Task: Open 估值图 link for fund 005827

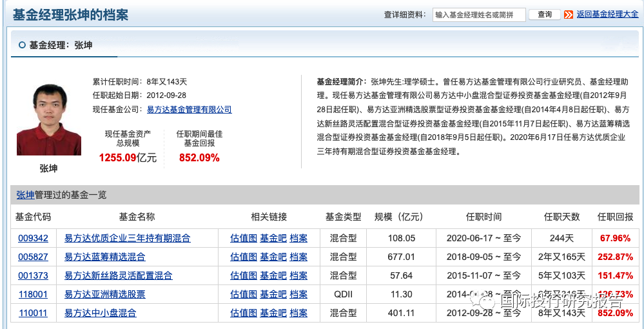Action: [x=244, y=257]
